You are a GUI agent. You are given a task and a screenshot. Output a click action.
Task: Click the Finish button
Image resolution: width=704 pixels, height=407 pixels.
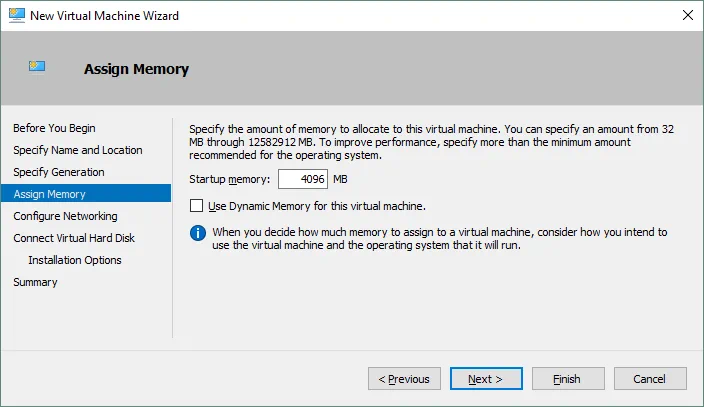coord(567,379)
